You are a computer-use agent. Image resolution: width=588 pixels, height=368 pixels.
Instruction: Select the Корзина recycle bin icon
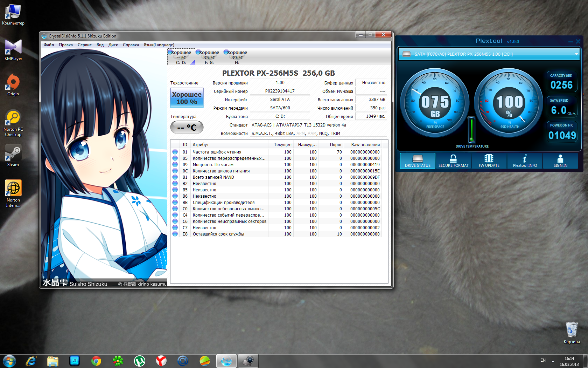(x=572, y=333)
